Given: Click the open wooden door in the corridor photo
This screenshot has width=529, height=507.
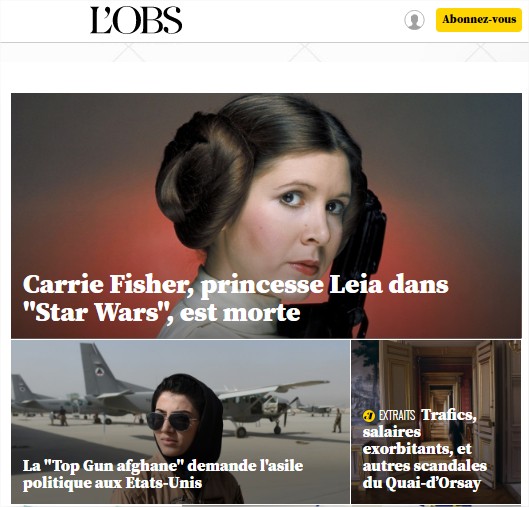Looking at the screenshot, I should coord(486,413).
